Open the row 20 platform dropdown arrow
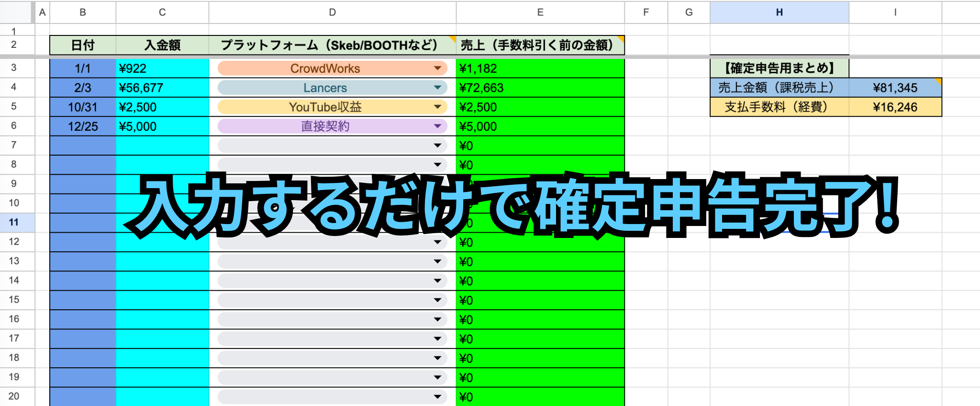The height and width of the screenshot is (406, 980). (437, 397)
